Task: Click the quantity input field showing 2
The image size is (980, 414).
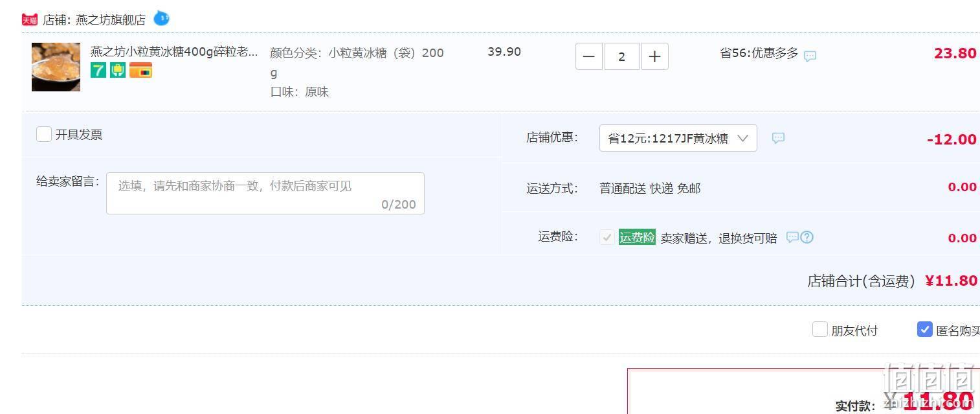Action: pyautogui.click(x=621, y=56)
